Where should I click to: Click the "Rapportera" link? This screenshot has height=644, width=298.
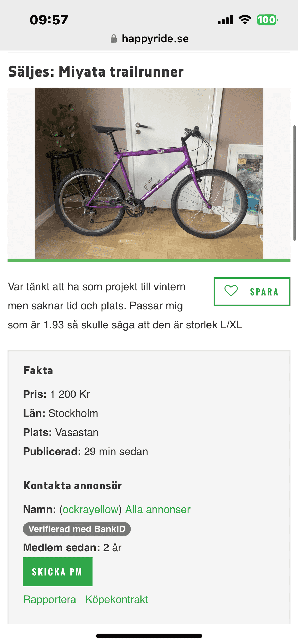(x=49, y=599)
